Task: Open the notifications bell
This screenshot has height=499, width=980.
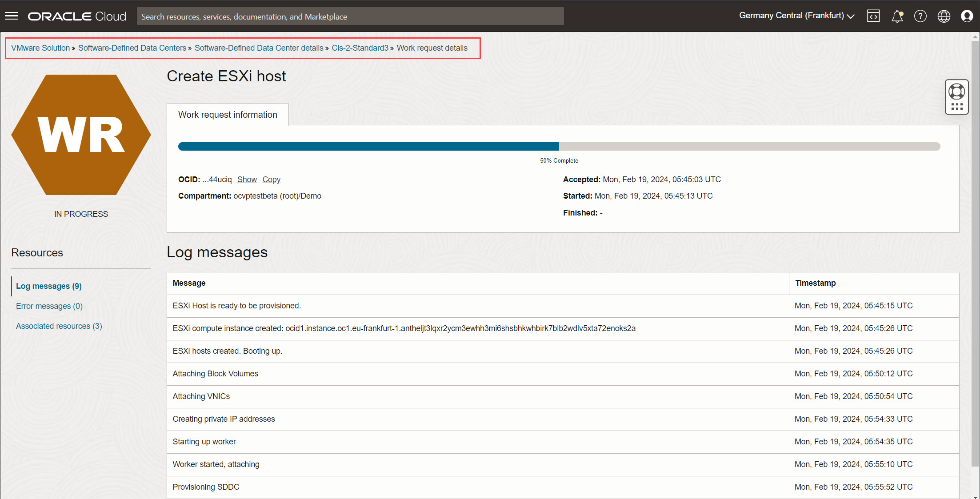Action: (897, 16)
